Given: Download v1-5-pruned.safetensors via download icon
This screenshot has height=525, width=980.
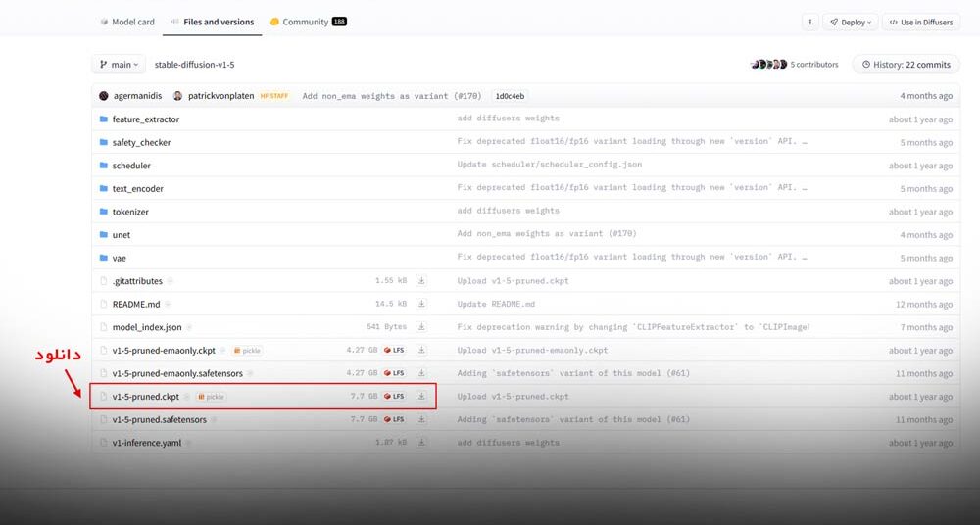Looking at the screenshot, I should [x=421, y=419].
